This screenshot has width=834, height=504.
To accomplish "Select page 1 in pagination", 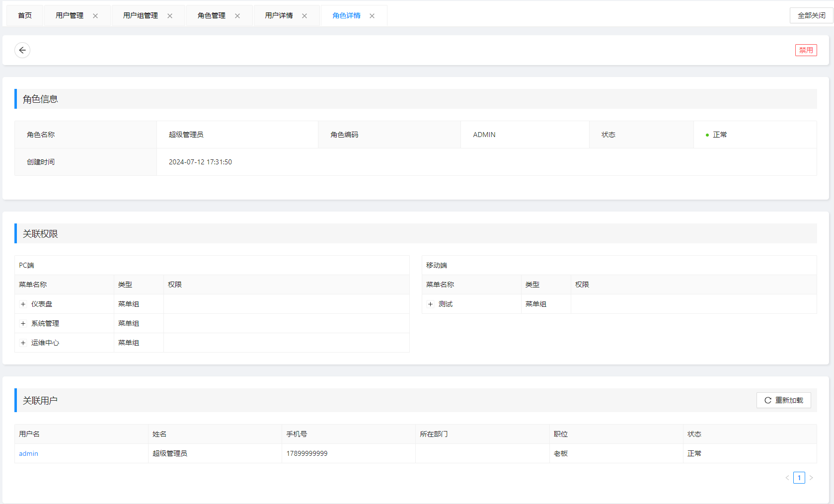I will [x=799, y=478].
